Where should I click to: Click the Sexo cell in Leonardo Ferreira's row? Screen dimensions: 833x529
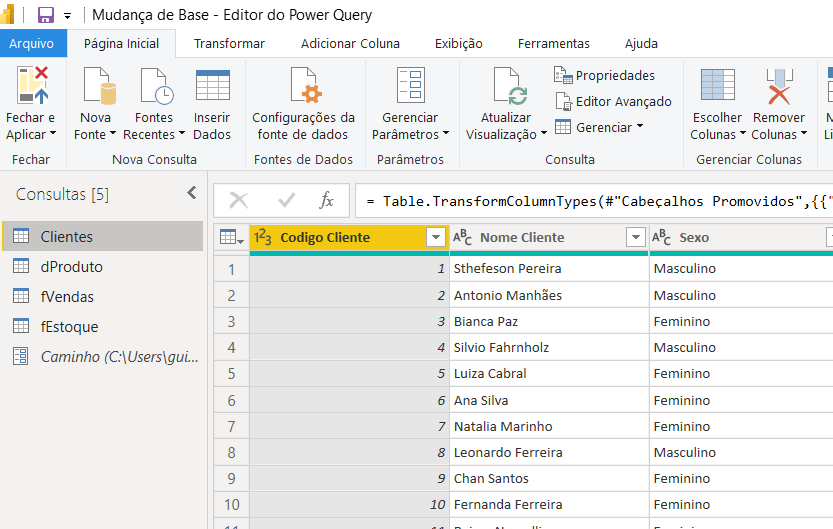point(741,452)
